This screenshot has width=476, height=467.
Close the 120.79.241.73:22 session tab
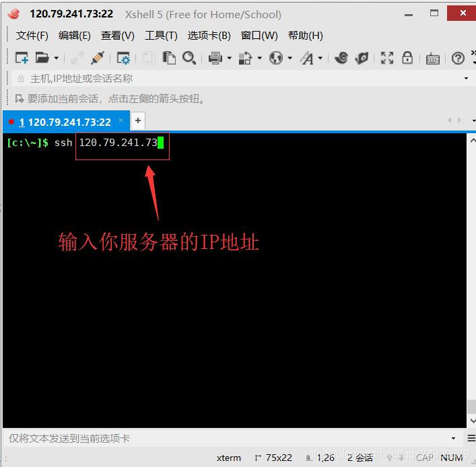click(121, 120)
